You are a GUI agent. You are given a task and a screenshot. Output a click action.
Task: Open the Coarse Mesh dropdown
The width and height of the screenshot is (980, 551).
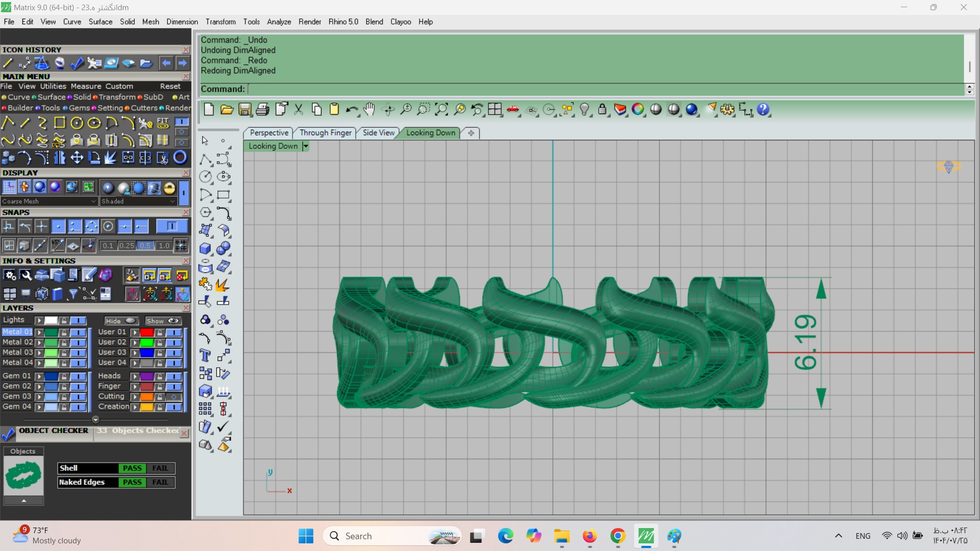(x=93, y=202)
